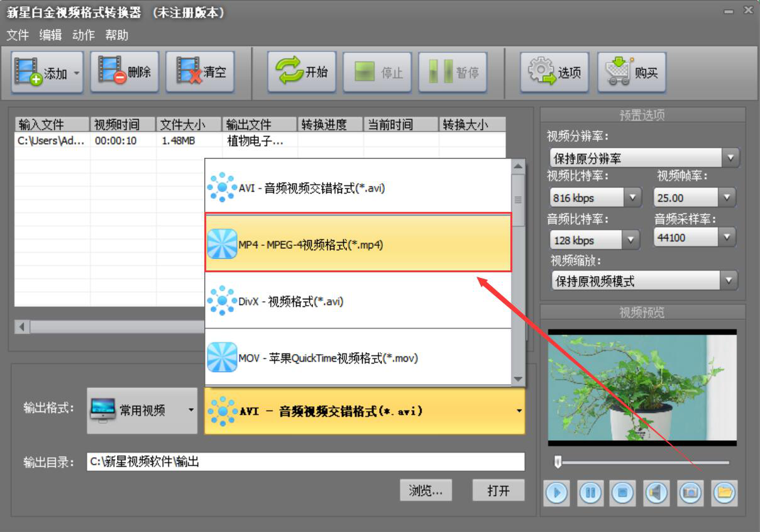Open the 常用视频 format category dropdown
The height and width of the screenshot is (532, 760).
(142, 410)
